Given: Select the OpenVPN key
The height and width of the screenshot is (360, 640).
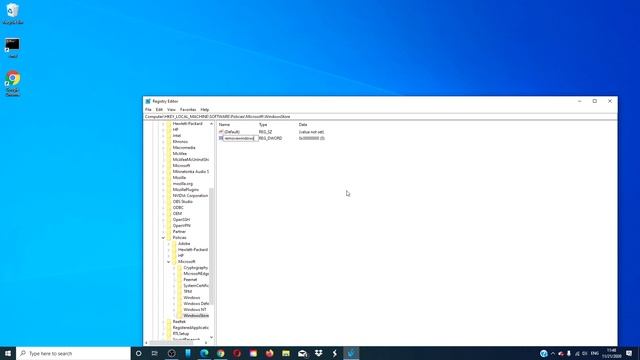Looking at the screenshot, I should point(181,226).
